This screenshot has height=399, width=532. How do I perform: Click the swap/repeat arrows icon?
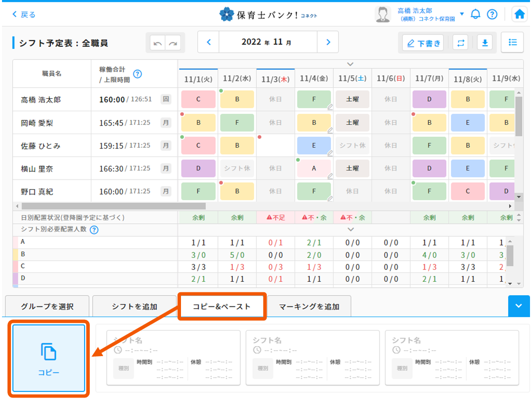[460, 43]
